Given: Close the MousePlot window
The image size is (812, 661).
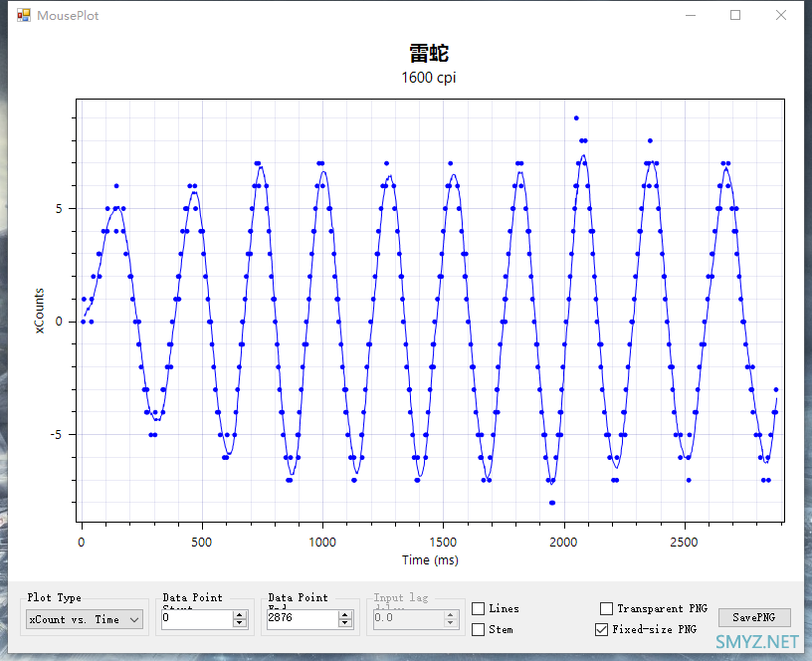Looking at the screenshot, I should point(781,16).
